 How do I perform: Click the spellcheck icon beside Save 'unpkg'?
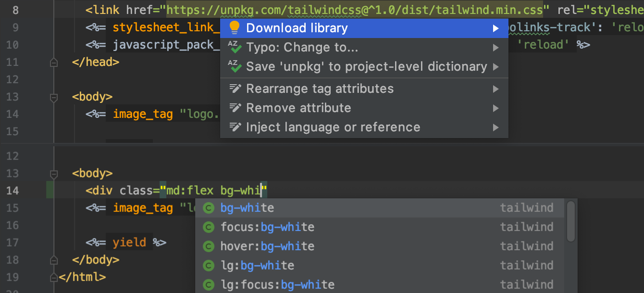(x=235, y=66)
